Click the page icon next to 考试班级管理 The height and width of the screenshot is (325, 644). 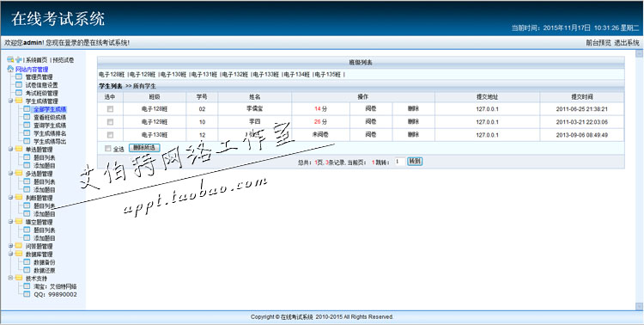[x=19, y=93]
